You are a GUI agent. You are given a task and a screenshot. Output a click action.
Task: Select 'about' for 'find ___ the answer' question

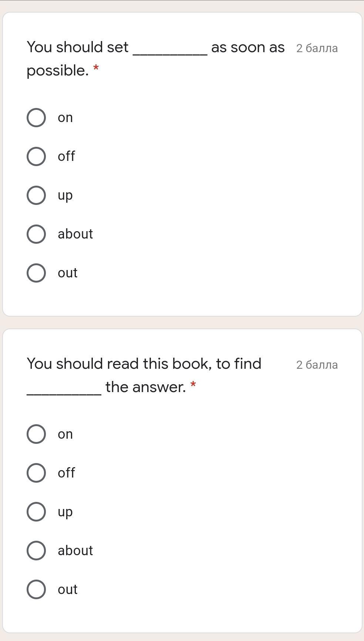pyautogui.click(x=36, y=551)
